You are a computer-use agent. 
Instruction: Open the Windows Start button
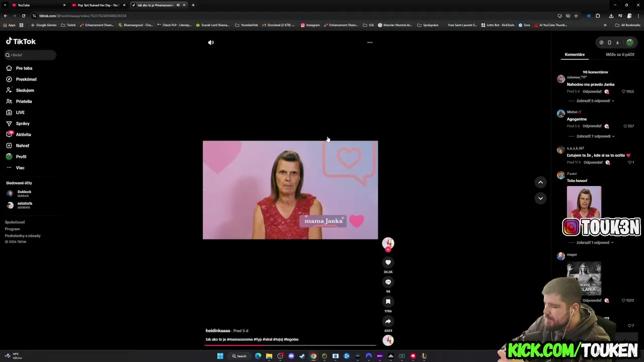220,356
